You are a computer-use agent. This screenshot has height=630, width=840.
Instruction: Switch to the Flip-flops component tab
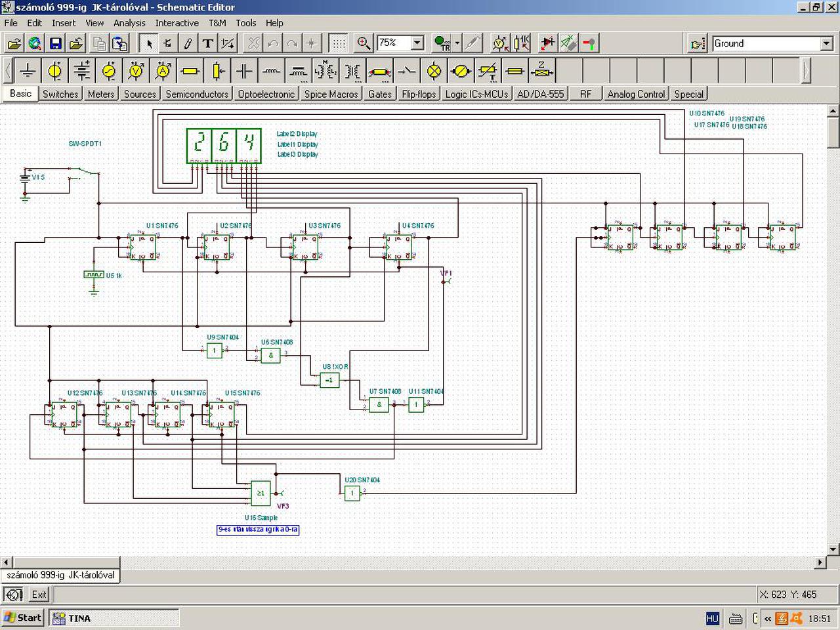pyautogui.click(x=419, y=94)
